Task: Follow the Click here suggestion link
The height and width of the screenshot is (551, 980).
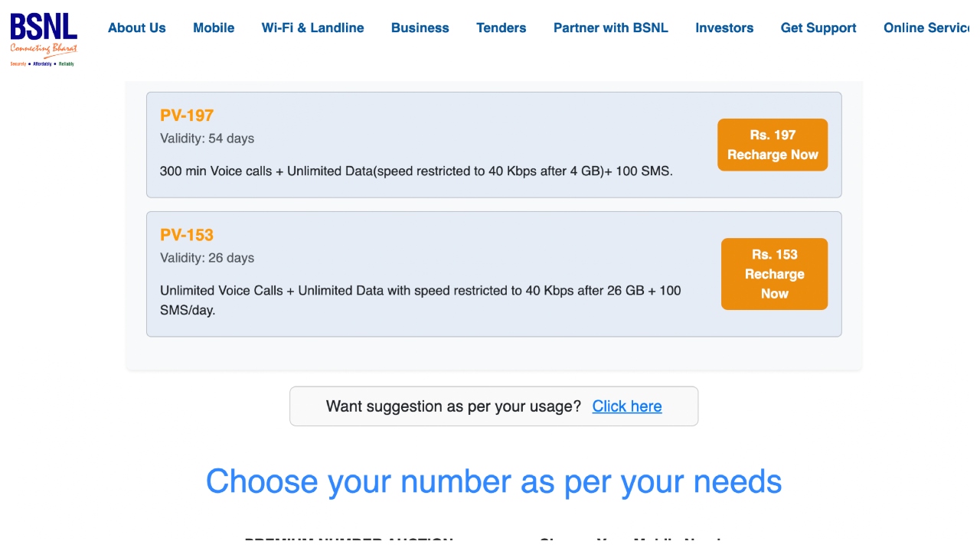Action: (x=626, y=406)
